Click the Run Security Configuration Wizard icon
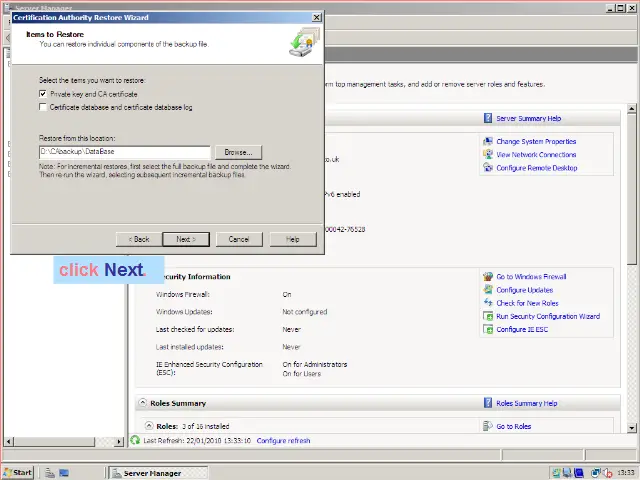 (488, 316)
